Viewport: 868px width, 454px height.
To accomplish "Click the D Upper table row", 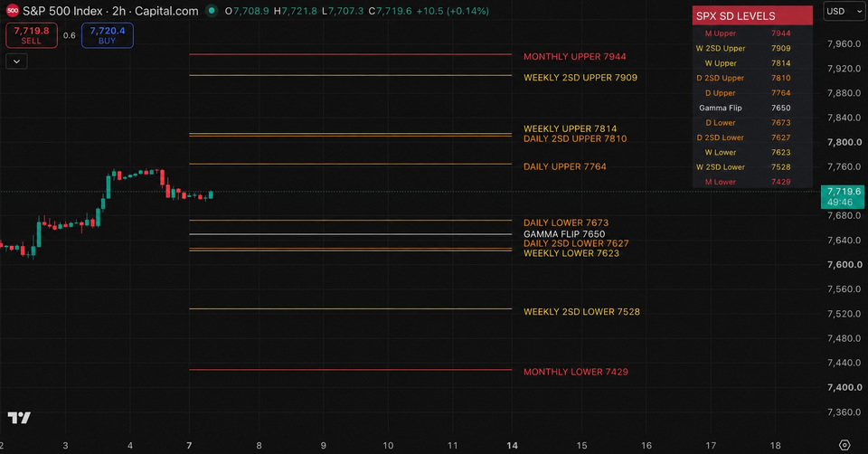I will pos(752,93).
